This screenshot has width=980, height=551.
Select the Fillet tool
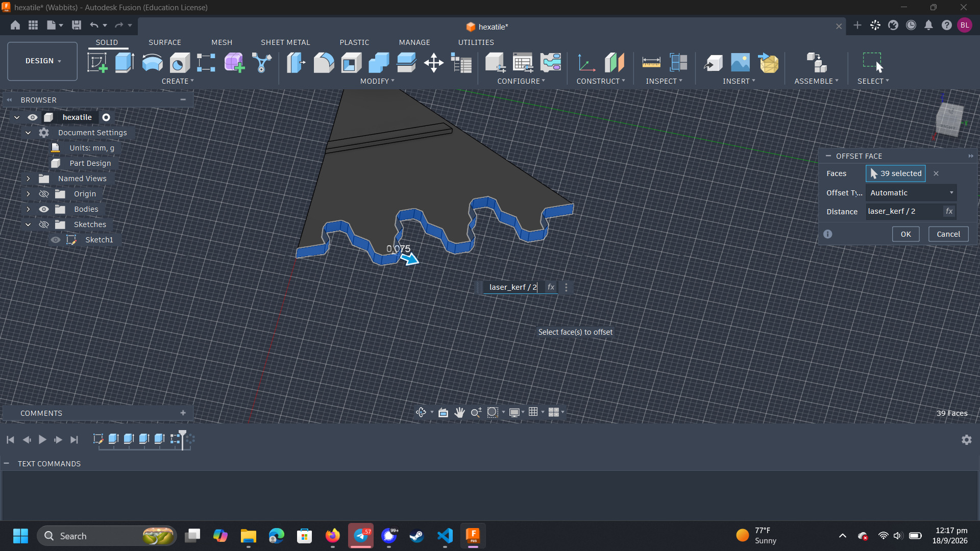pos(324,63)
